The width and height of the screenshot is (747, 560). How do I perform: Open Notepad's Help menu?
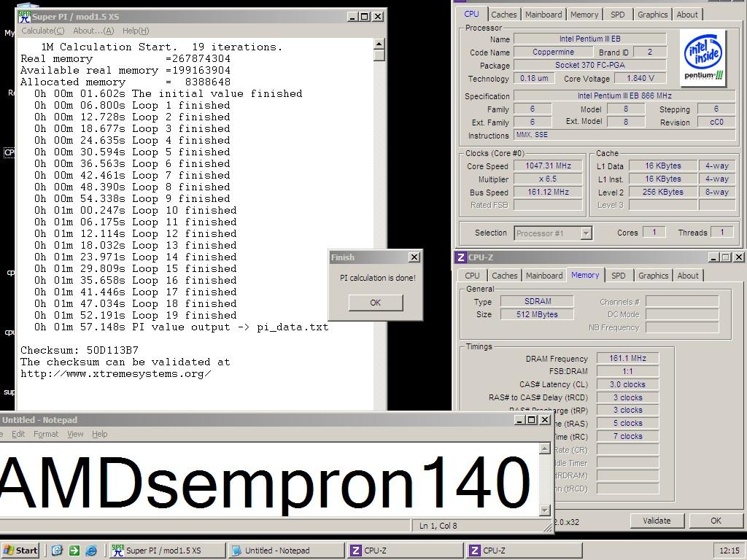point(99,434)
